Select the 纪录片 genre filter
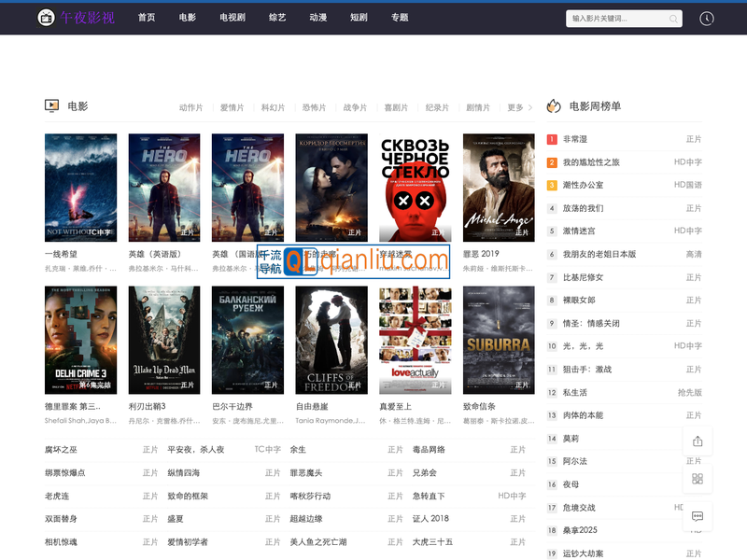Viewport: 747px width, 560px height. [437, 106]
